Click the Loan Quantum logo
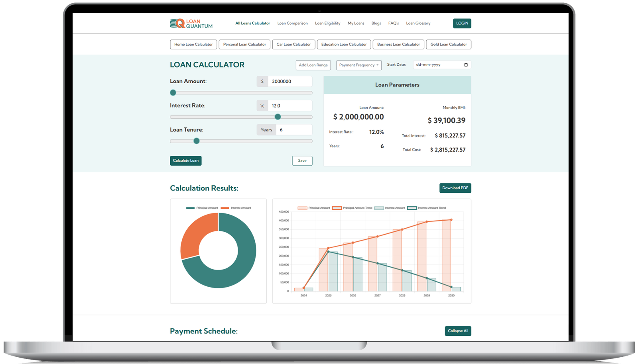The width and height of the screenshot is (638, 364). point(191,23)
